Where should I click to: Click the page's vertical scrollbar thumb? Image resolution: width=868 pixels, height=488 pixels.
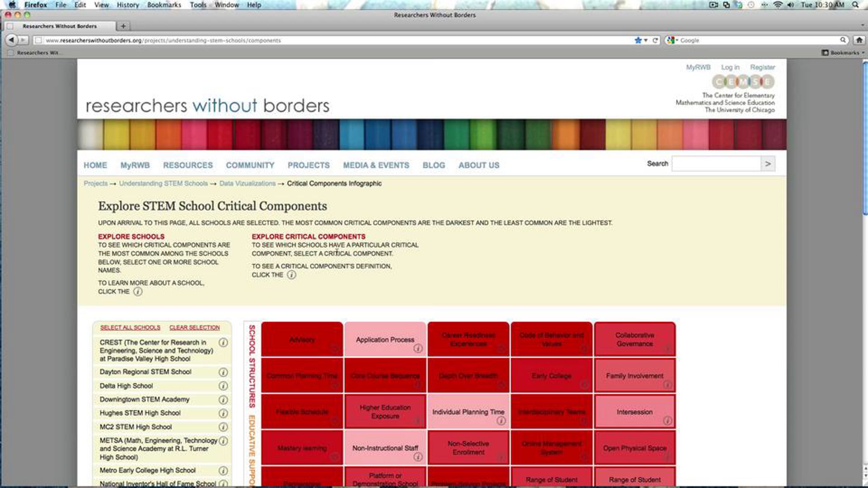click(x=865, y=138)
